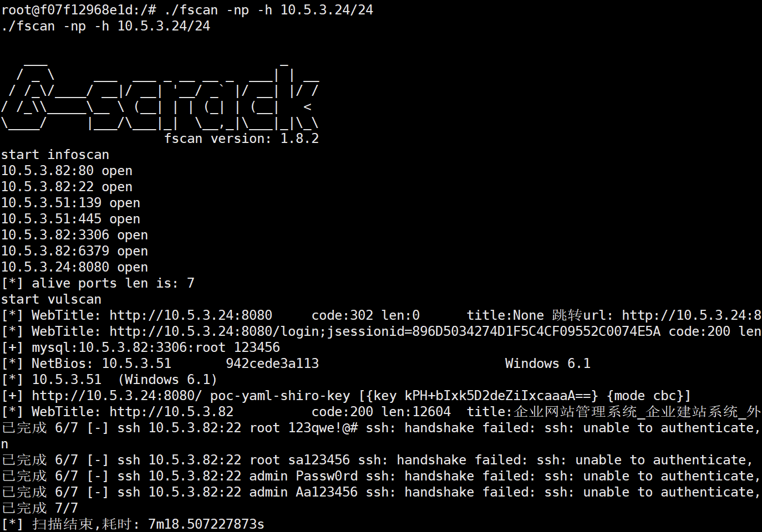The height and width of the screenshot is (532, 762).
Task: Click the alive ports len is 7 line
Action: tap(98, 283)
